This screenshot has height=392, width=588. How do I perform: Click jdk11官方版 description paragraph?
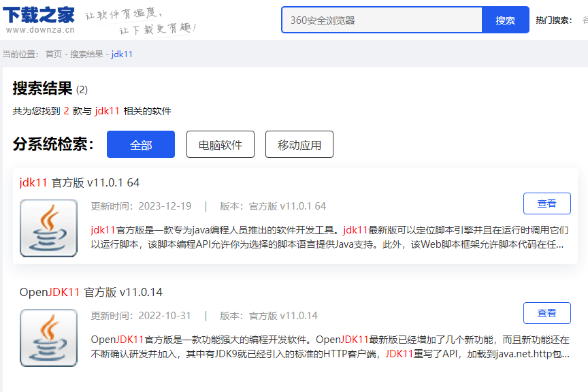pos(329,237)
